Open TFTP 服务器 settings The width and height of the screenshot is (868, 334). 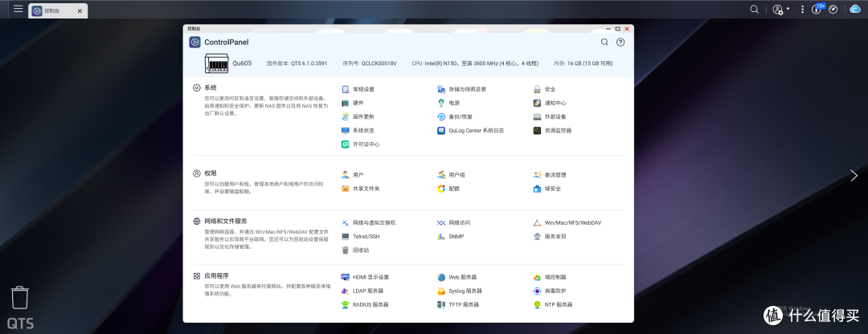(x=458, y=304)
